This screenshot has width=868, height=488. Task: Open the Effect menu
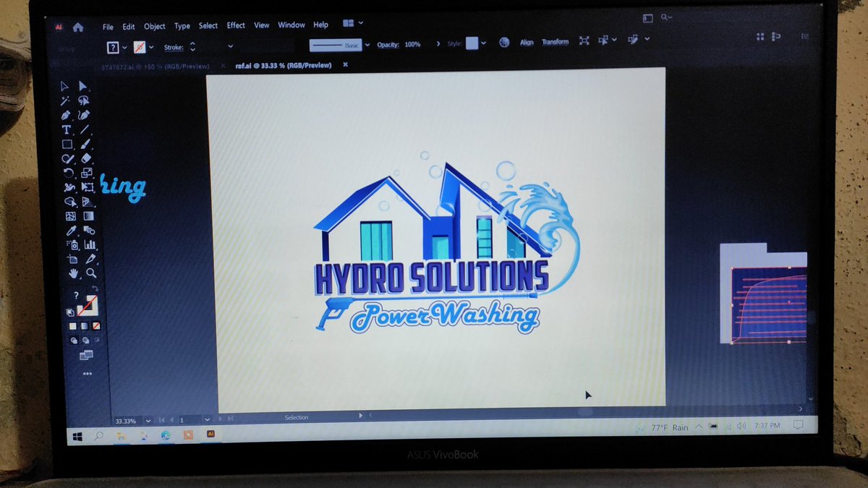pos(236,25)
